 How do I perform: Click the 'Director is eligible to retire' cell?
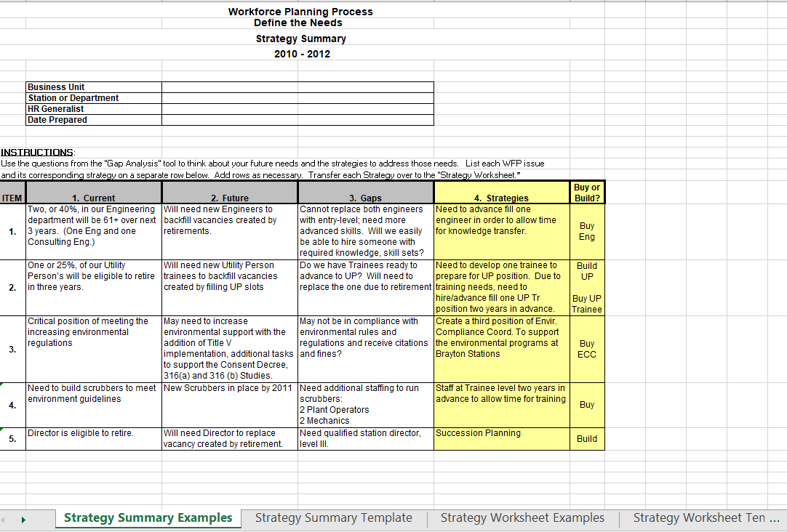coord(93,439)
